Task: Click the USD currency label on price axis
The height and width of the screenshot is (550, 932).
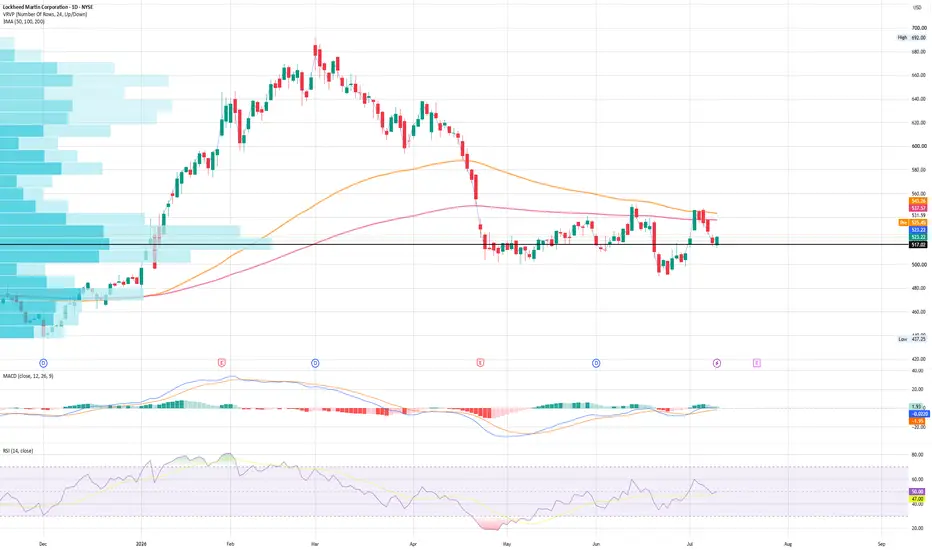Action: pos(917,7)
